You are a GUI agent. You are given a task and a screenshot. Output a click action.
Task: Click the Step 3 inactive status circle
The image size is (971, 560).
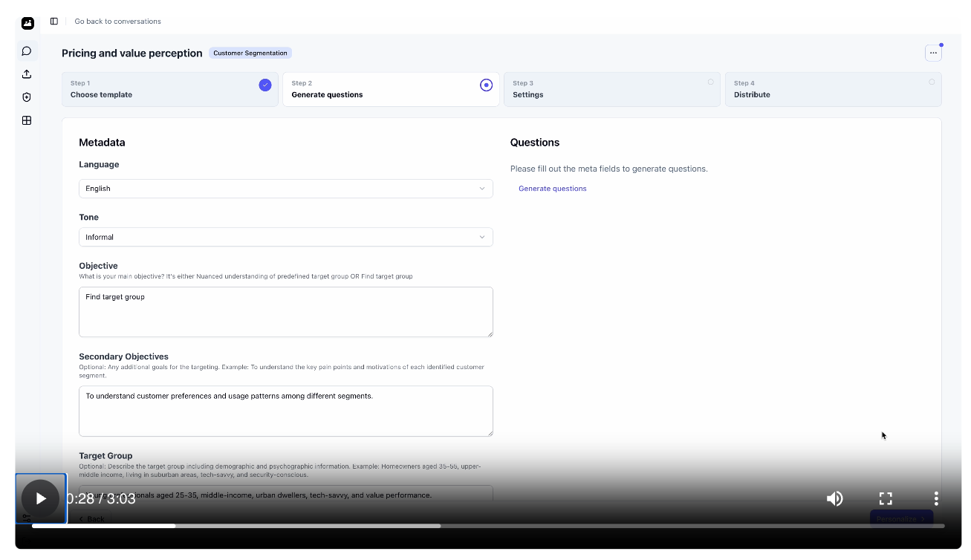710,82
